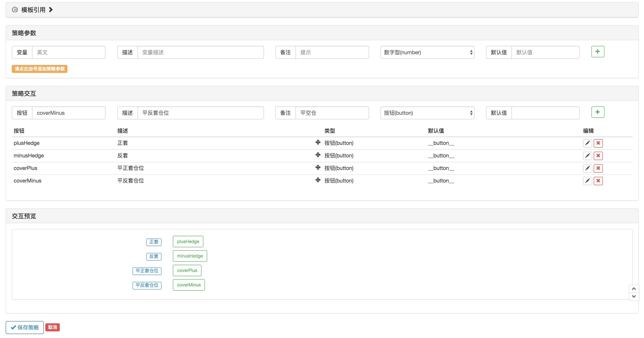
Task: Click the 描述 field containing 平反套仓位
Action: [x=200, y=113]
